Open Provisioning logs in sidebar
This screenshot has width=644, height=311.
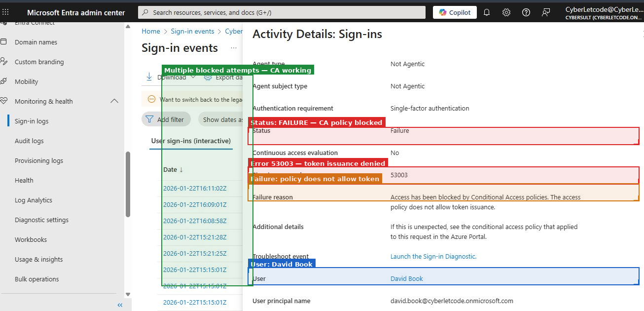pyautogui.click(x=39, y=160)
